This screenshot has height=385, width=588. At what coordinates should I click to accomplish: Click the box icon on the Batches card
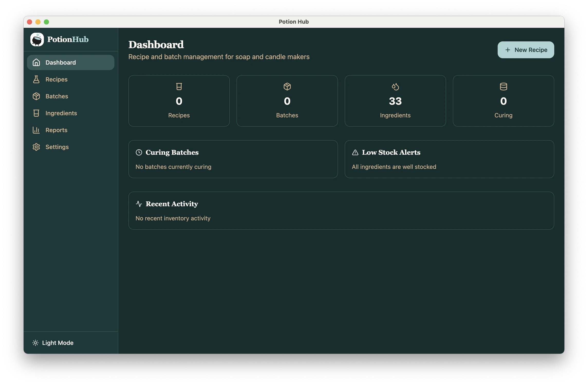(x=287, y=86)
